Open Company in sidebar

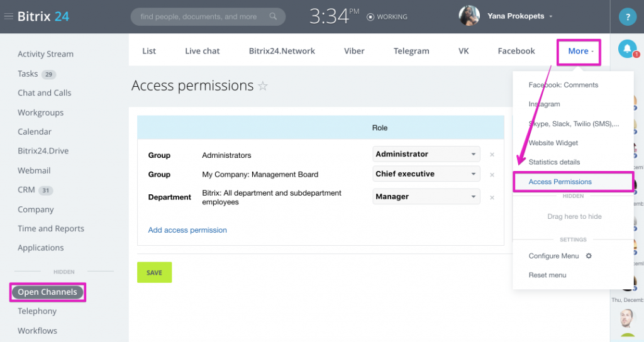pyautogui.click(x=36, y=209)
